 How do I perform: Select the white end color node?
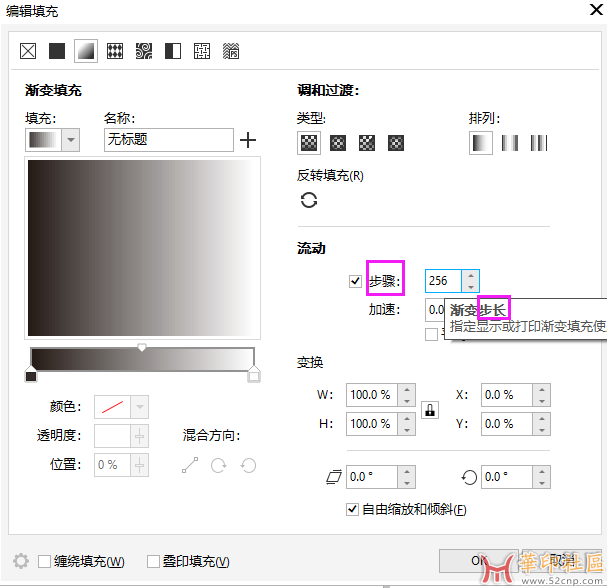(x=254, y=375)
